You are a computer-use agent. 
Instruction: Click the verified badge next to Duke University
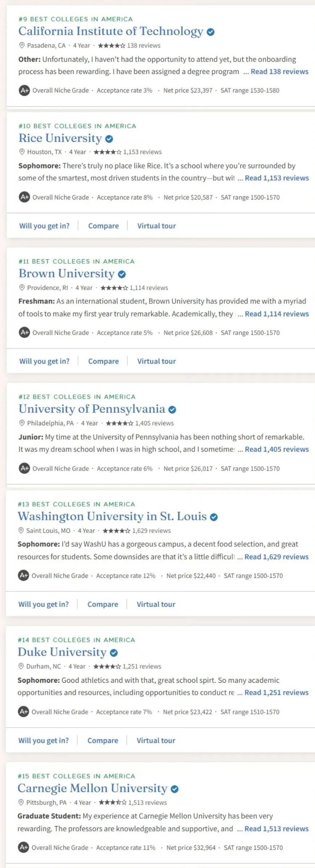pyautogui.click(x=114, y=653)
